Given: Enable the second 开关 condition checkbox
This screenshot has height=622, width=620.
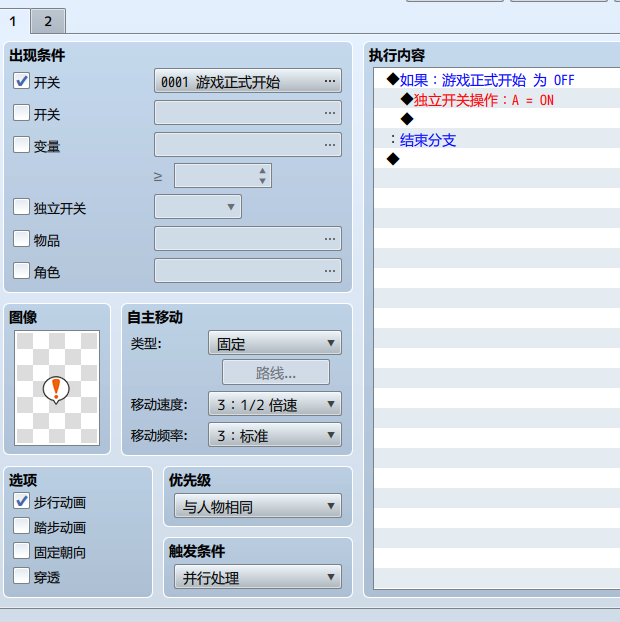Looking at the screenshot, I should click(21, 113).
